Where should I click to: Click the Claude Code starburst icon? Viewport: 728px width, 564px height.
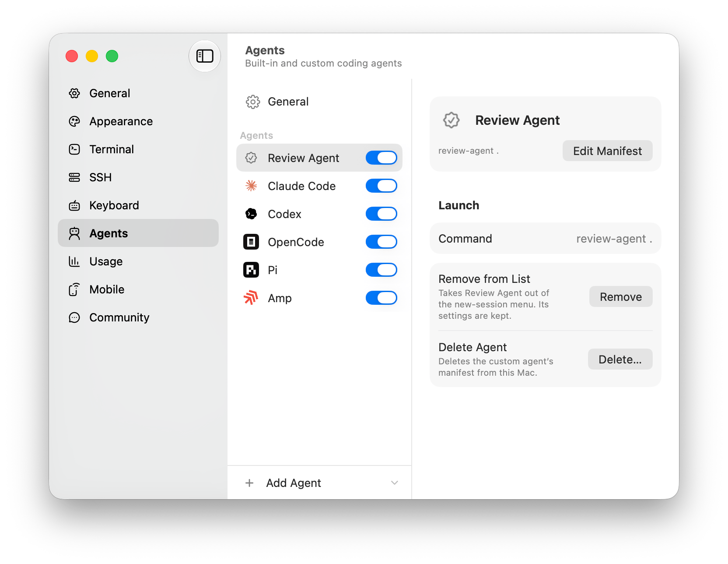click(251, 186)
